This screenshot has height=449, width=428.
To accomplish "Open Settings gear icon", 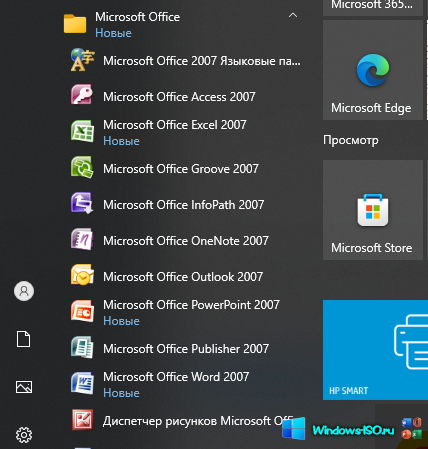I will [x=24, y=435].
